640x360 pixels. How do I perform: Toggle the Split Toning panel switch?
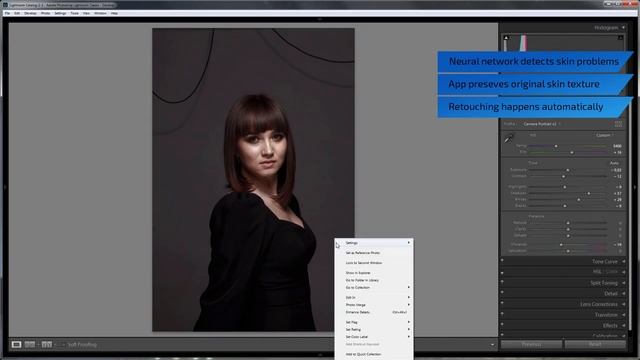coord(502,282)
